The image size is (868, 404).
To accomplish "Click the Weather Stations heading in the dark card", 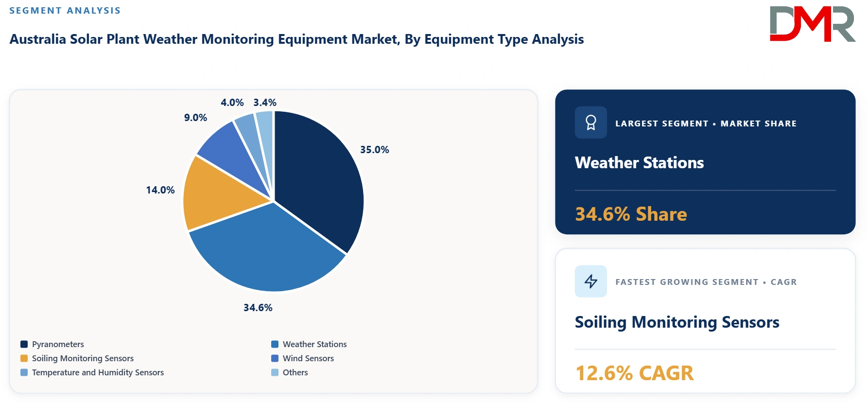I will click(639, 162).
